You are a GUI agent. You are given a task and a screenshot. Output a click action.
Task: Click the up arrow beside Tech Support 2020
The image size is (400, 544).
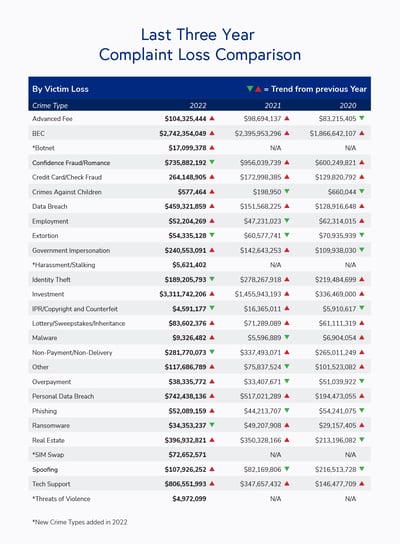point(362,483)
